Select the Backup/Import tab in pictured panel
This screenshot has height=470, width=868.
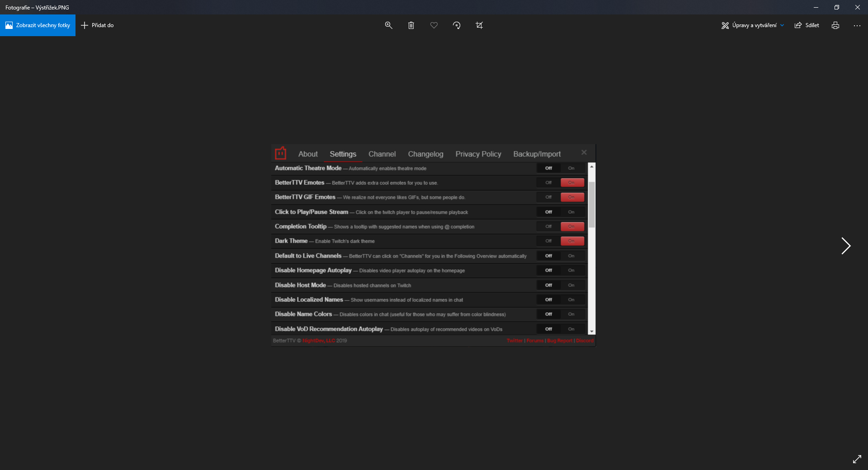tap(537, 154)
